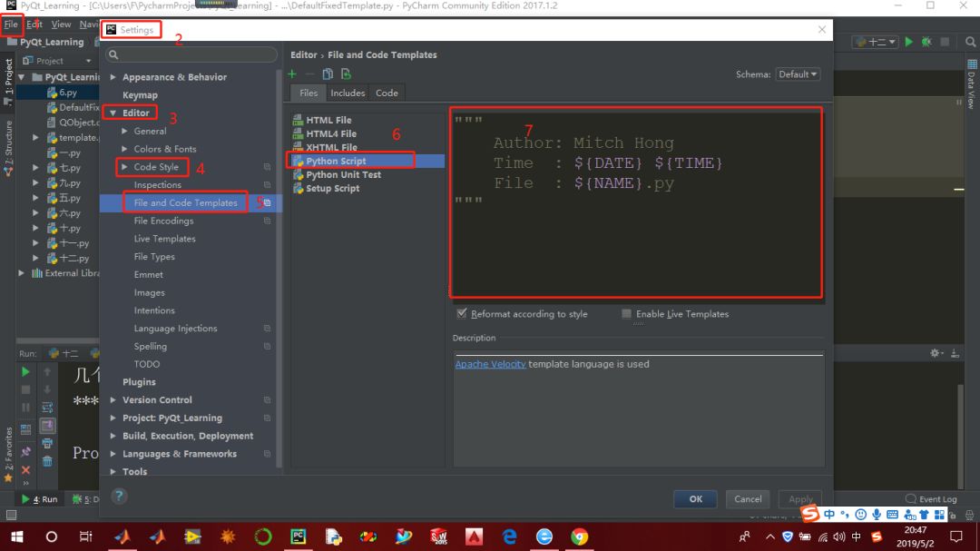980x551 pixels.
Task: Rerun with green play in Run panel
Action: 25,372
